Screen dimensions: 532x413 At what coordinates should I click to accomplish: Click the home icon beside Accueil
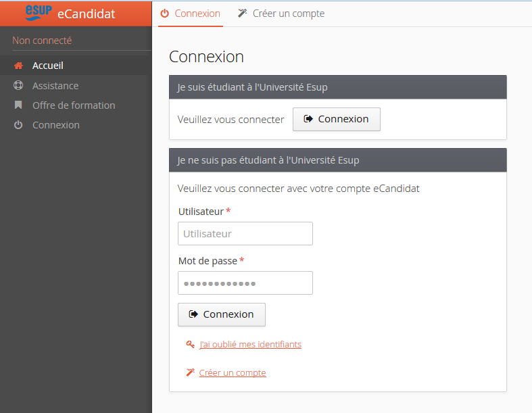click(18, 66)
